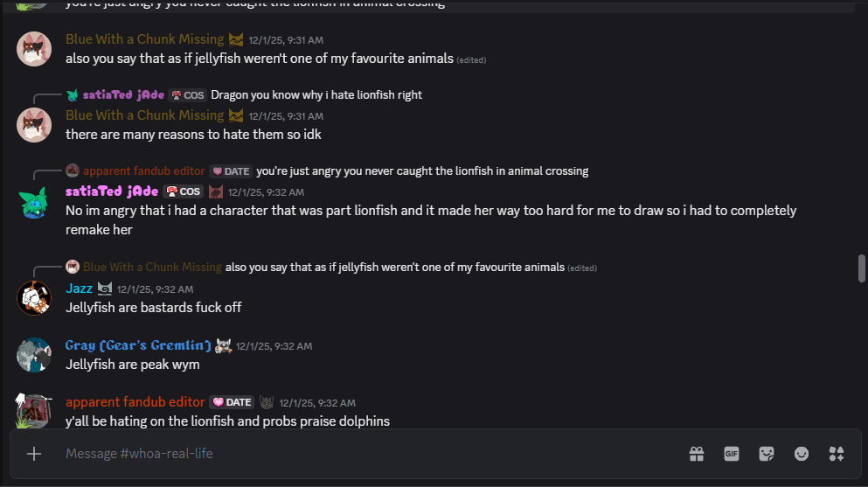868x487 pixels.
Task: Focus the Message #whoa-real-life input field
Action: click(350, 454)
